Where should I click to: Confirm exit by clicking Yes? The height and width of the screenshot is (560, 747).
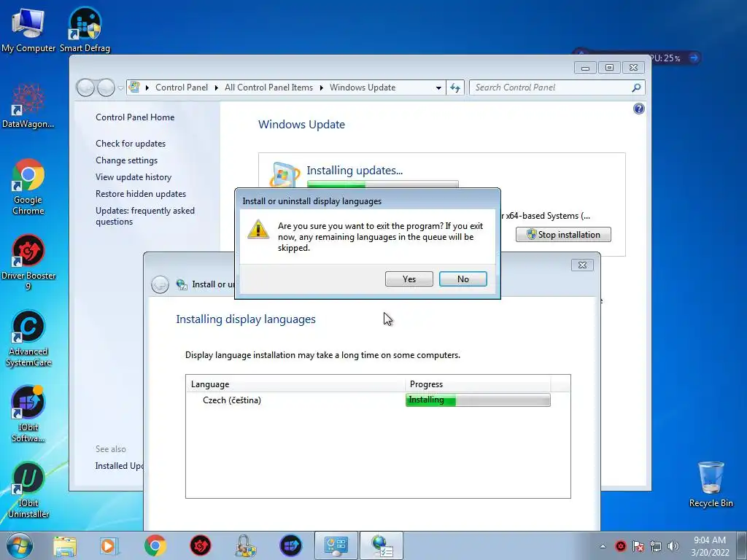[x=409, y=279]
